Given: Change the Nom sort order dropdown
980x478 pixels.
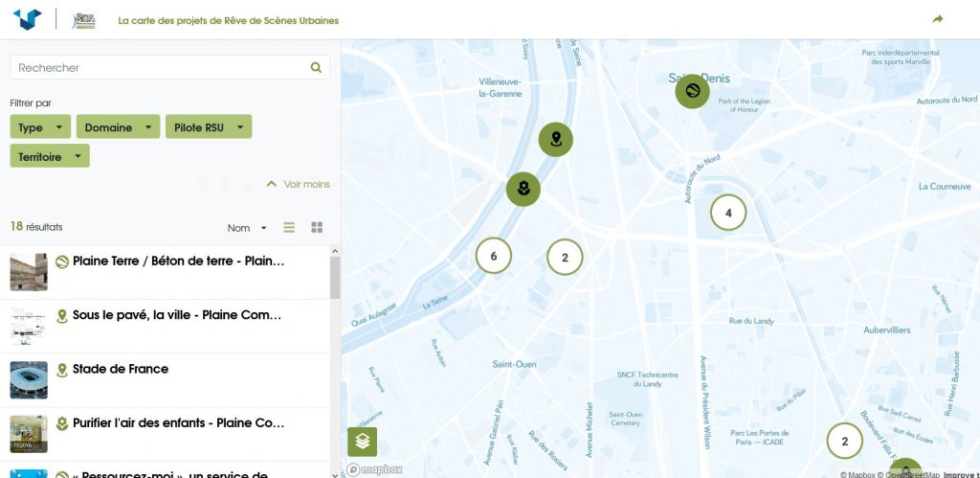Looking at the screenshot, I should (247, 228).
